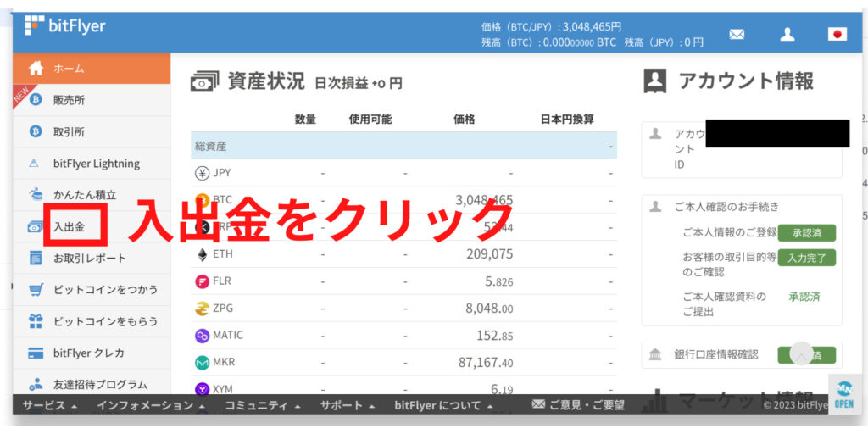The image size is (868, 434).
Task: Click the 総資産 row
Action: 404,146
